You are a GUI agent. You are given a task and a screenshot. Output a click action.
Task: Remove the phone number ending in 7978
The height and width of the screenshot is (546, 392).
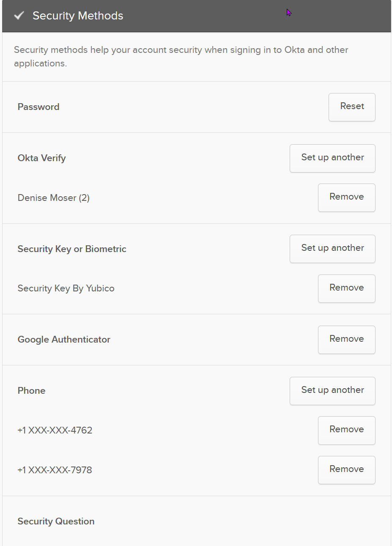tap(346, 470)
